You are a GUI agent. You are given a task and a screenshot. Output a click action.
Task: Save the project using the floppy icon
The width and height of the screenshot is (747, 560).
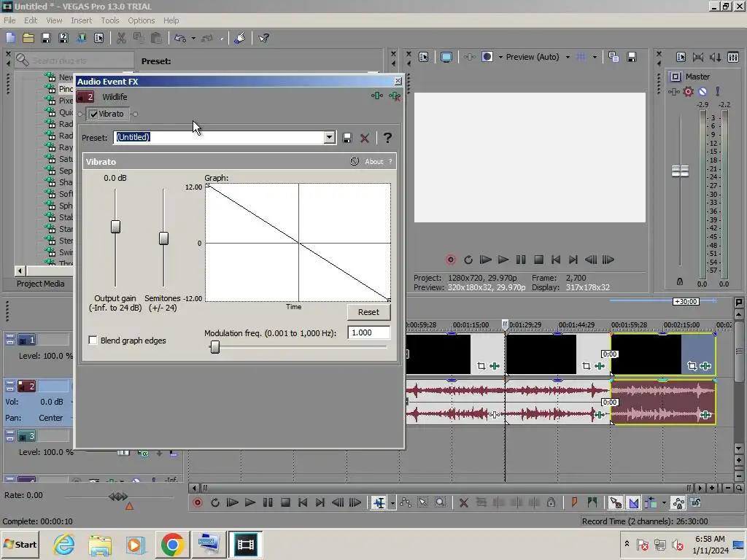46,38
